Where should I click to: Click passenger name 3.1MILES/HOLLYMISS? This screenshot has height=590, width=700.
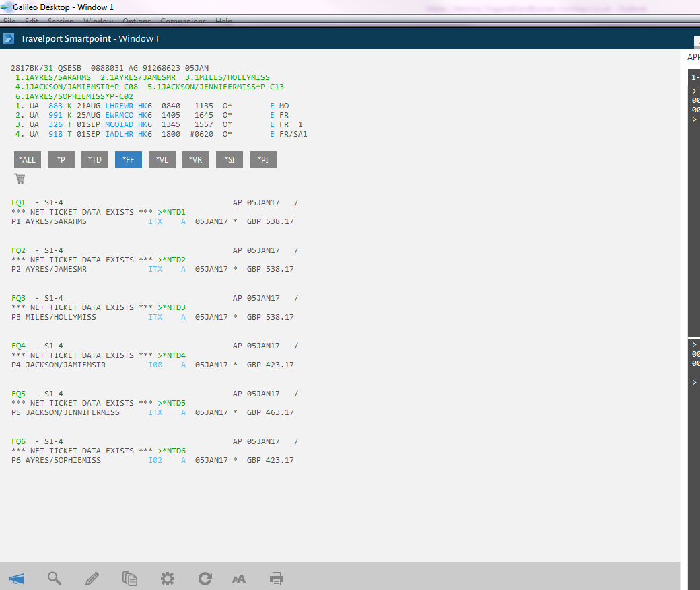tap(228, 77)
